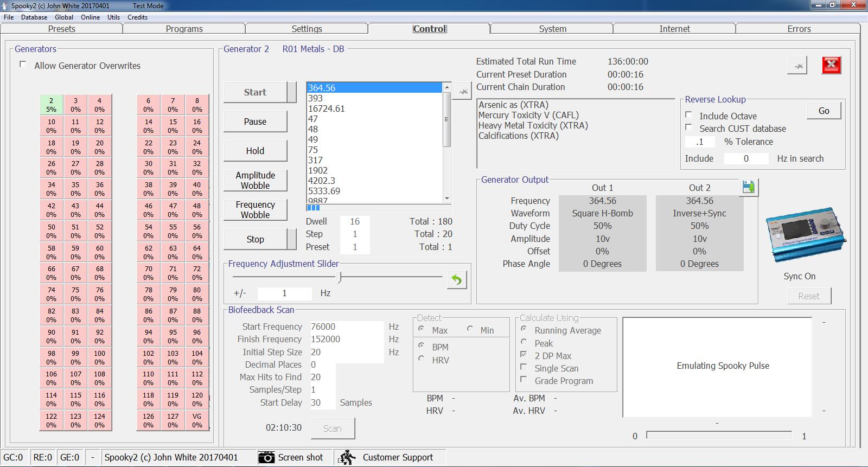Click the pin icon near red X
Image resolution: width=868 pixels, height=467 pixels.
[x=797, y=65]
